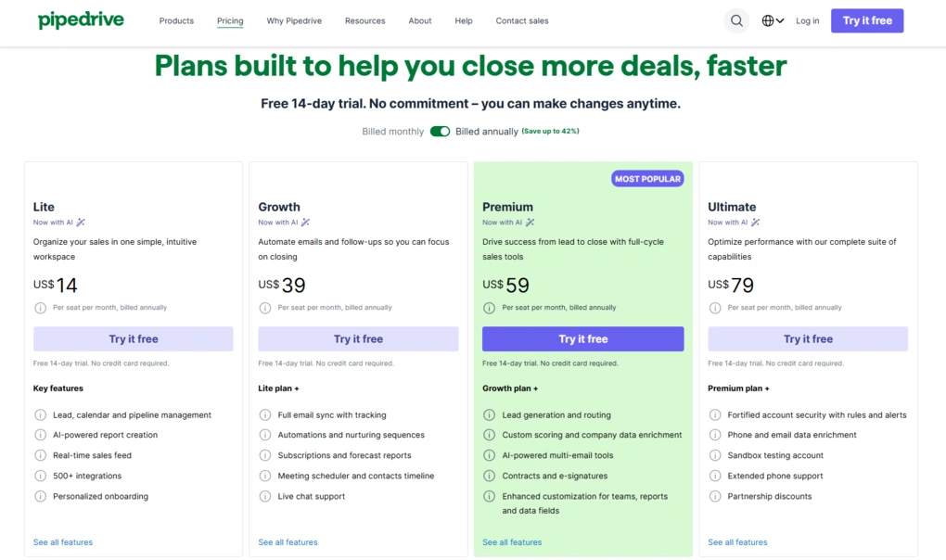
Task: Open the Resources menu
Action: click(364, 20)
